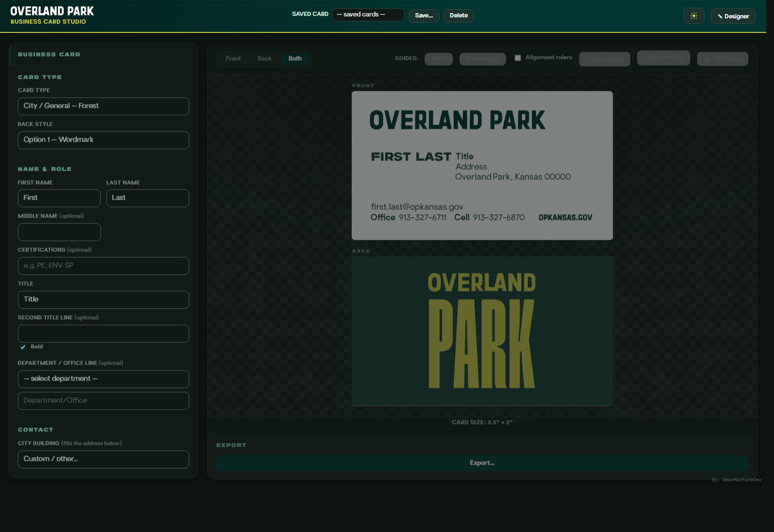Select the Both preview tab
This screenshot has width=774, height=532.
295,59
